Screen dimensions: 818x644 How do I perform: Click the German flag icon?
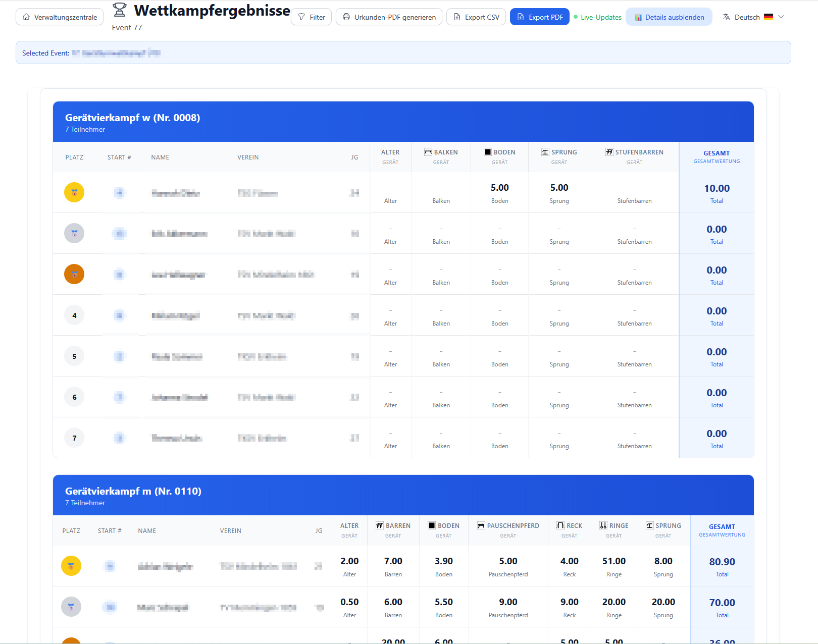click(x=769, y=17)
